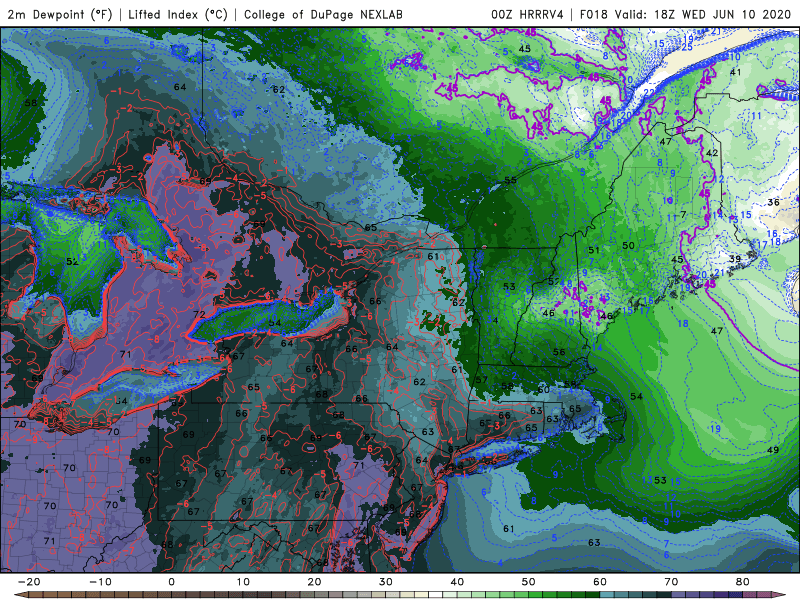
Task: Click the "20" color scale label
Action: 314,582
